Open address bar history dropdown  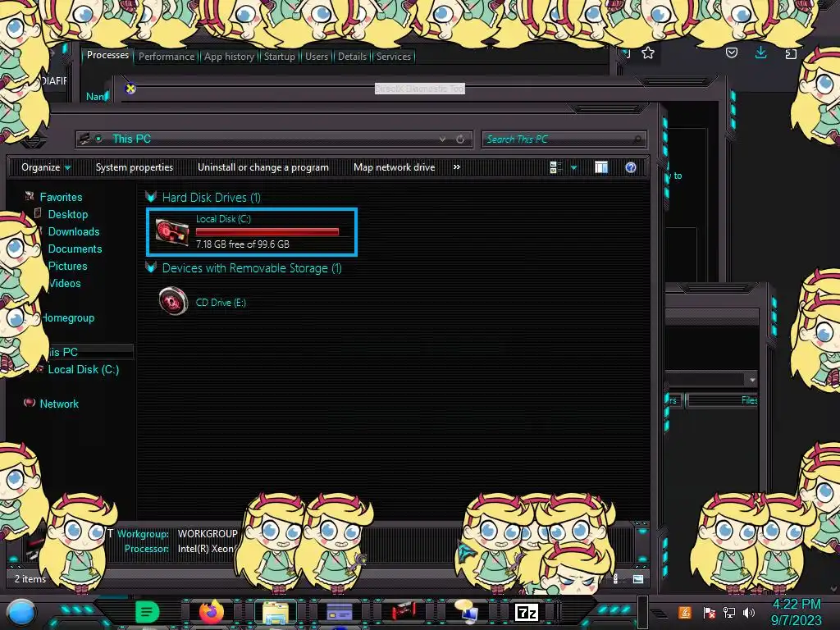point(442,139)
